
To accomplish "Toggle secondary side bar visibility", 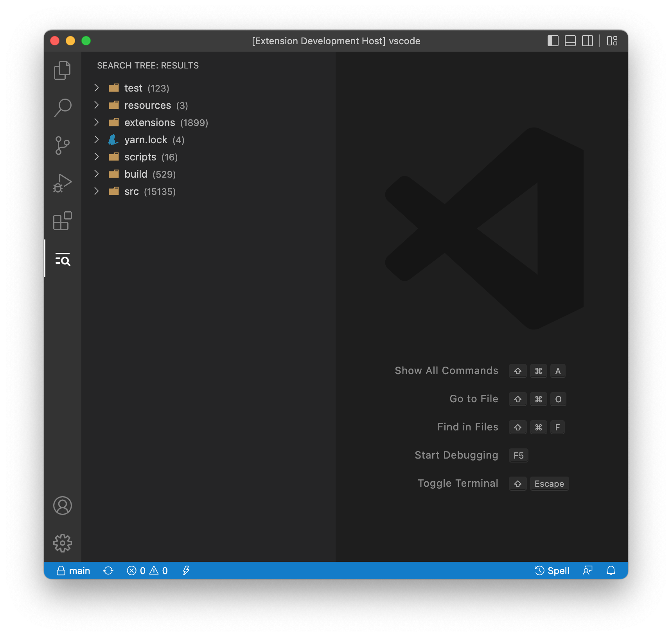I will (x=588, y=41).
